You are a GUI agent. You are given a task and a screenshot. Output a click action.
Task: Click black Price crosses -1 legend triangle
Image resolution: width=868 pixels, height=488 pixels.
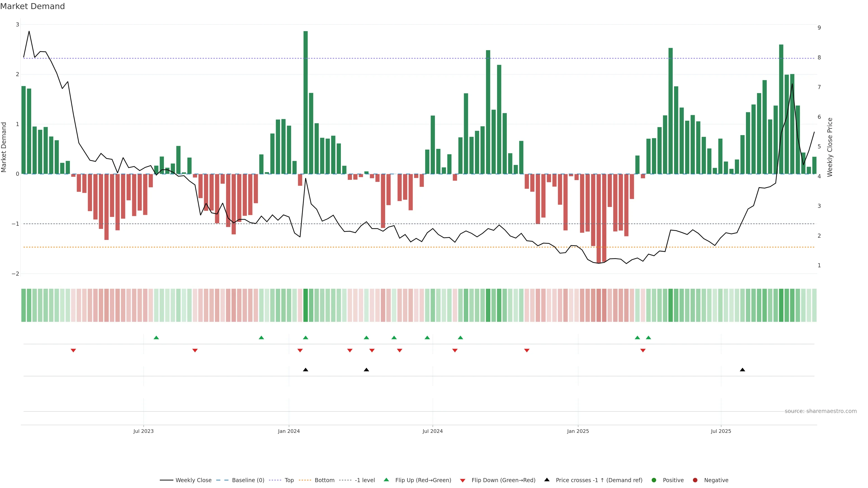(x=547, y=480)
